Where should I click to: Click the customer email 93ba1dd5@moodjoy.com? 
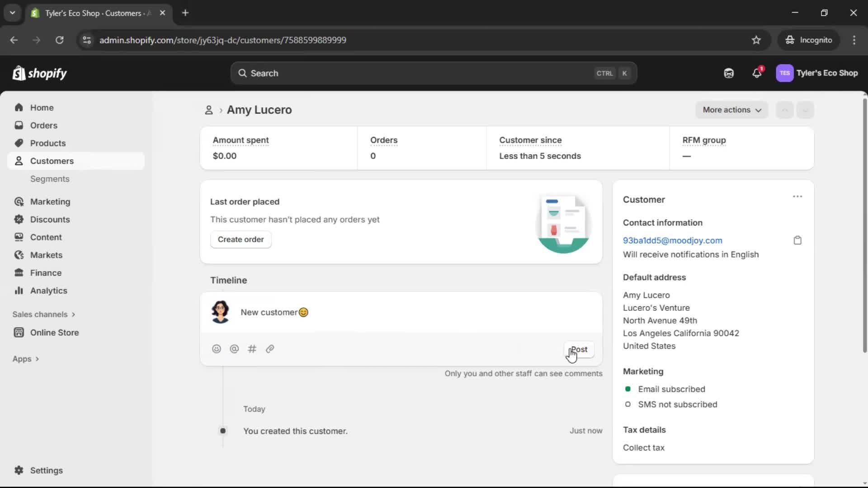click(x=673, y=240)
